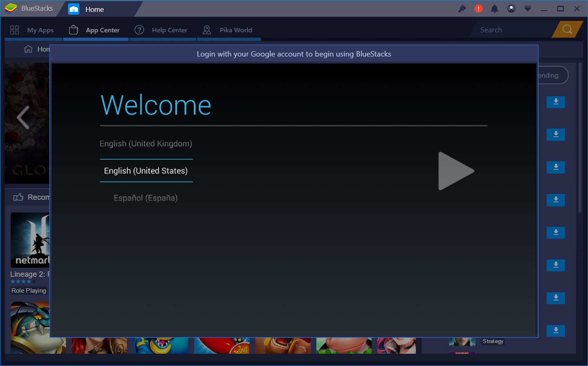Screen dimensions: 588x366
Task: Select English (United Kingdom) language
Action: click(x=146, y=144)
